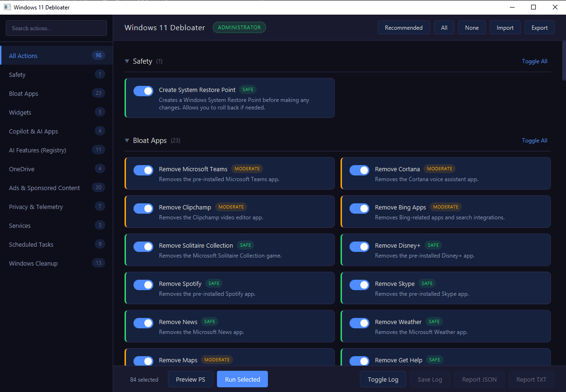
Task: Click the None preset button
Action: [x=472, y=28]
